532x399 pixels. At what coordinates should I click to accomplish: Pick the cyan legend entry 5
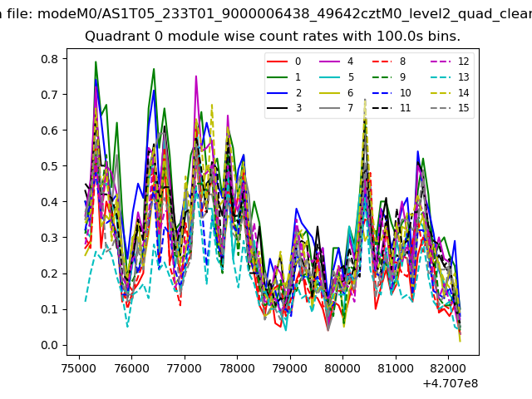337,77
